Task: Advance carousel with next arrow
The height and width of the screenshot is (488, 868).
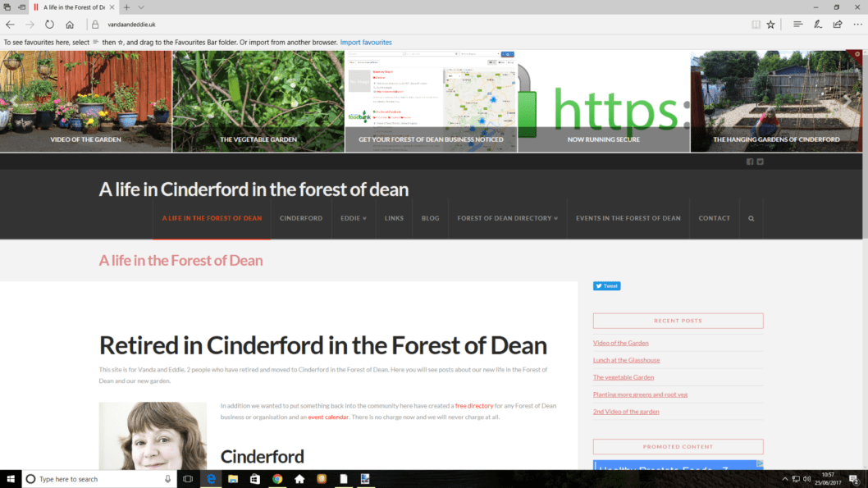Action: point(847,101)
